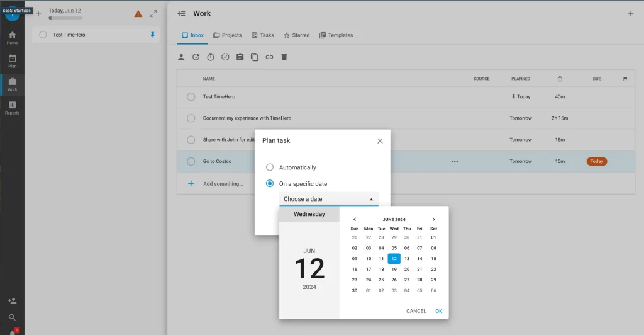Click the orange warning triangle icon
This screenshot has height=335, width=644.
(138, 14)
